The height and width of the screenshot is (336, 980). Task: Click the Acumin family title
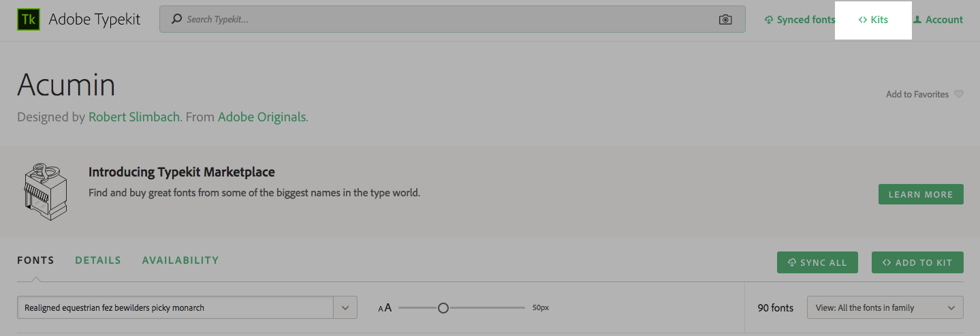66,85
